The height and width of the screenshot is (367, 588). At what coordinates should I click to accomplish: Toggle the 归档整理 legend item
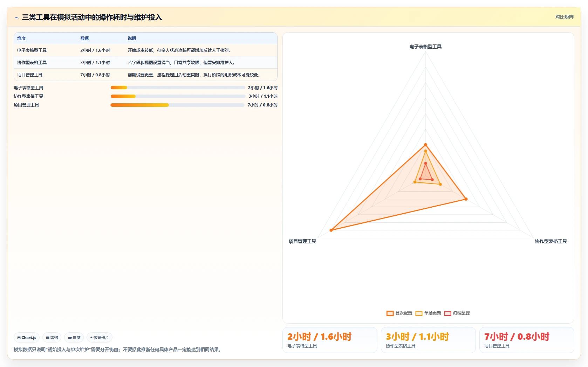(457, 313)
